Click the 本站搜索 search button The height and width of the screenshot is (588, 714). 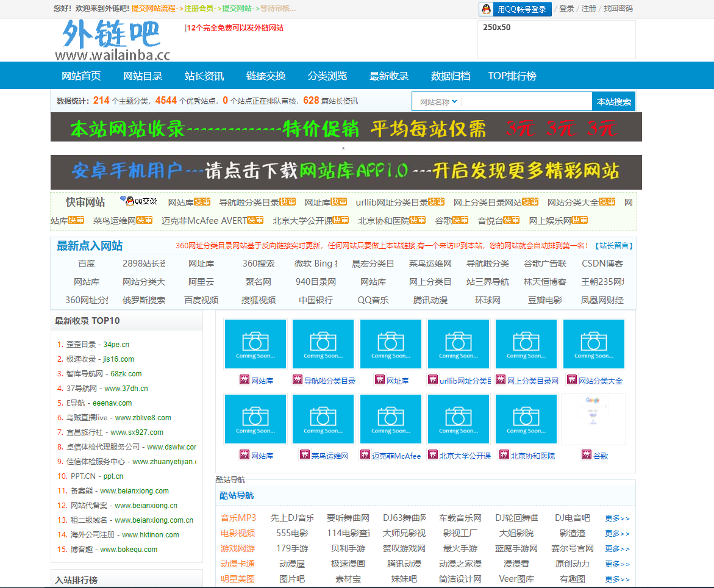click(613, 102)
